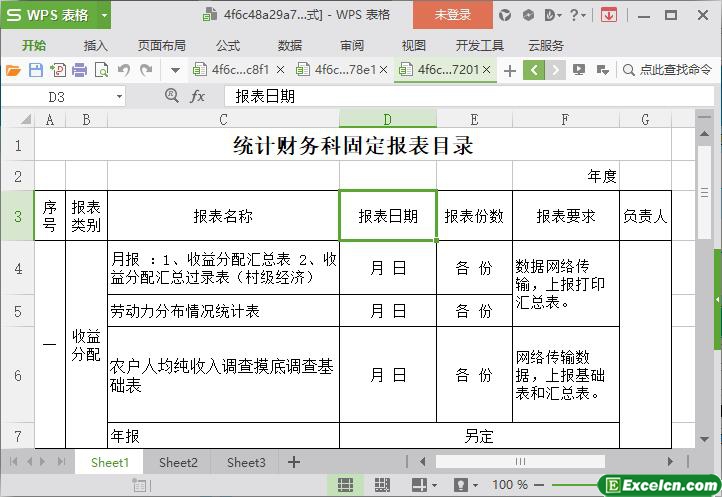The width and height of the screenshot is (722, 497).
Task: Select the 年度 cell in row 2
Action: coord(566,176)
